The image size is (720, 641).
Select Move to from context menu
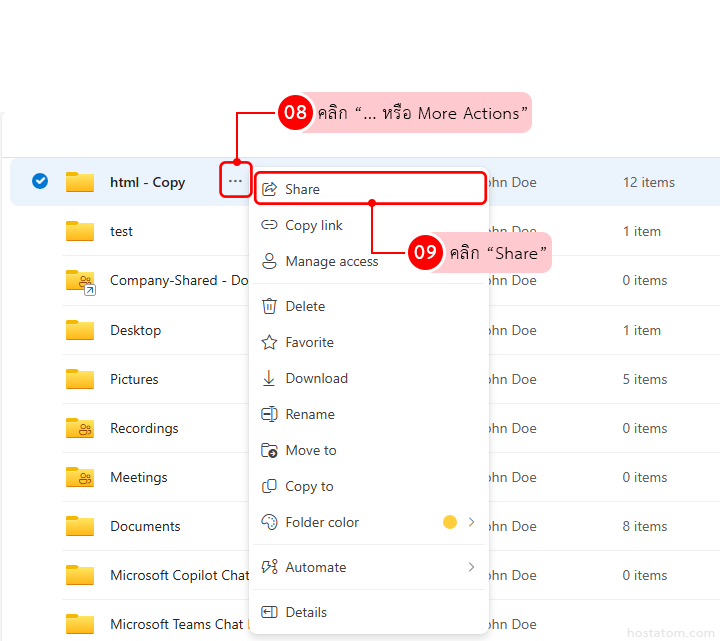tap(311, 450)
